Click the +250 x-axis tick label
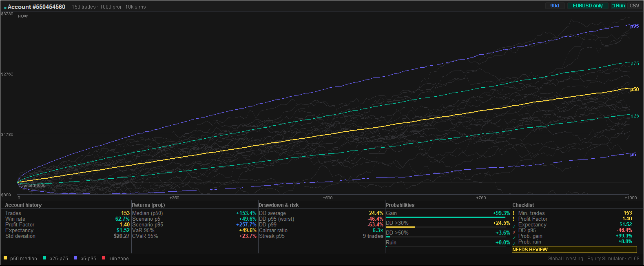 (174, 198)
